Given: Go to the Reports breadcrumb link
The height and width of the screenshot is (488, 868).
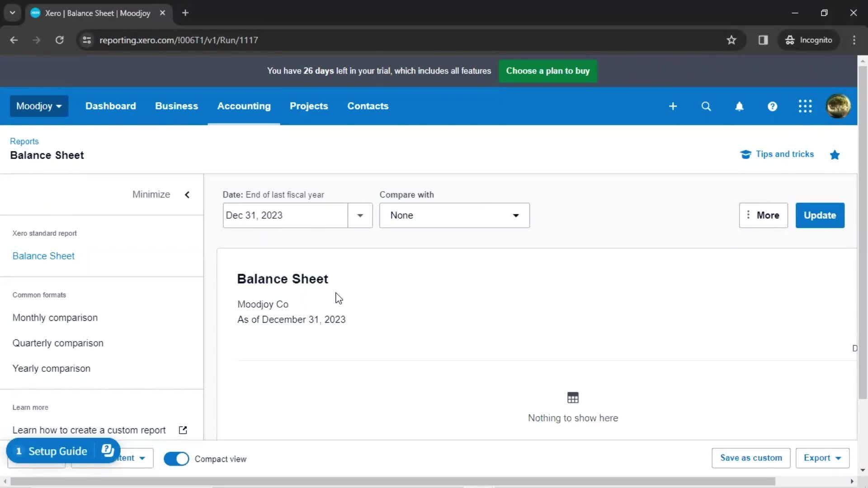Looking at the screenshot, I should click(x=24, y=141).
